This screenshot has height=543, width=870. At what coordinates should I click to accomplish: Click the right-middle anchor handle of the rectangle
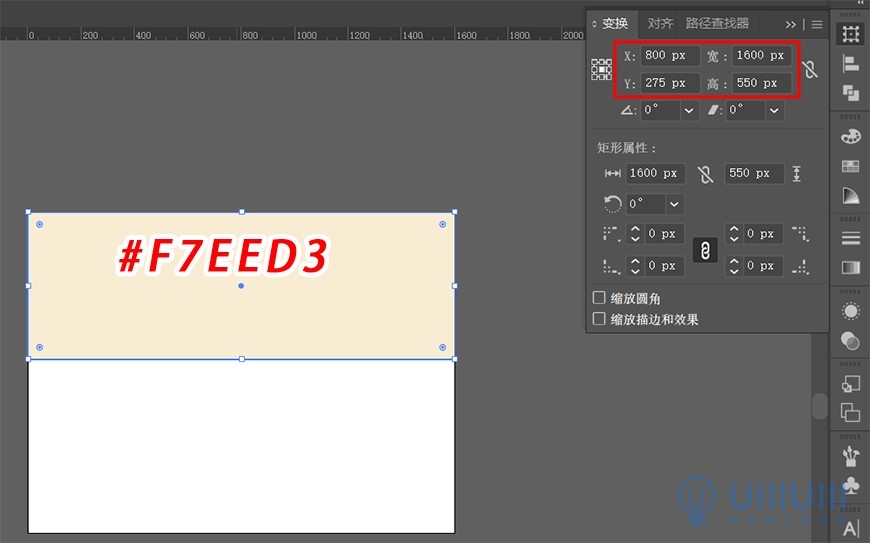(455, 286)
